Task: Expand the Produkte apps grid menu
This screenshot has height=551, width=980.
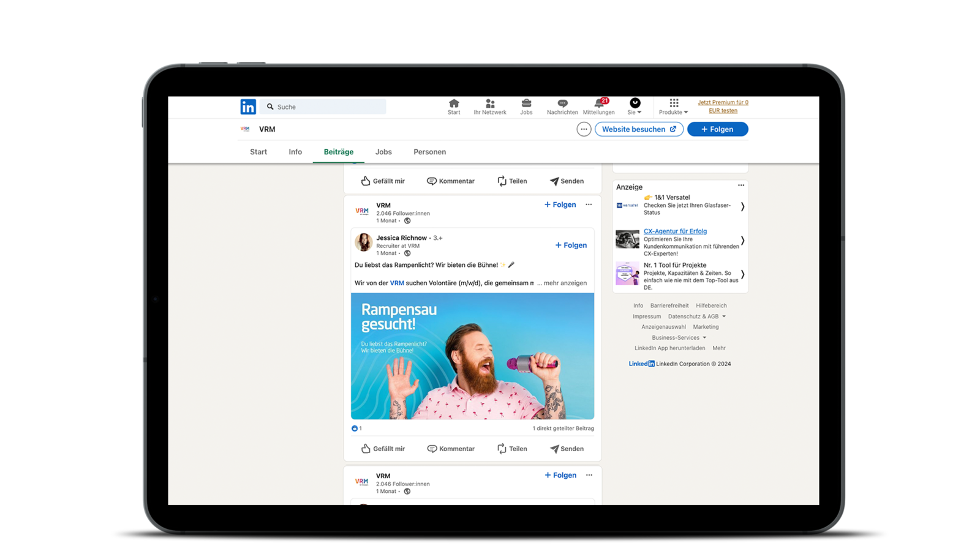Action: [674, 107]
